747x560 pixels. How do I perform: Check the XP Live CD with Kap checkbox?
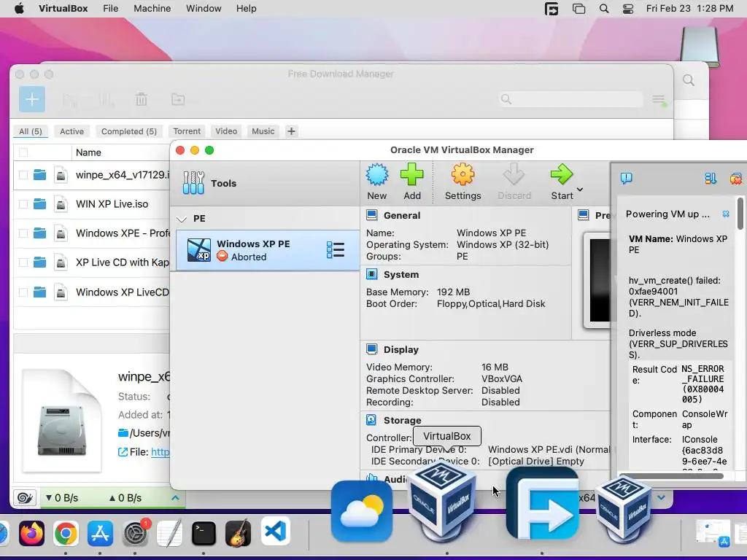click(23, 262)
